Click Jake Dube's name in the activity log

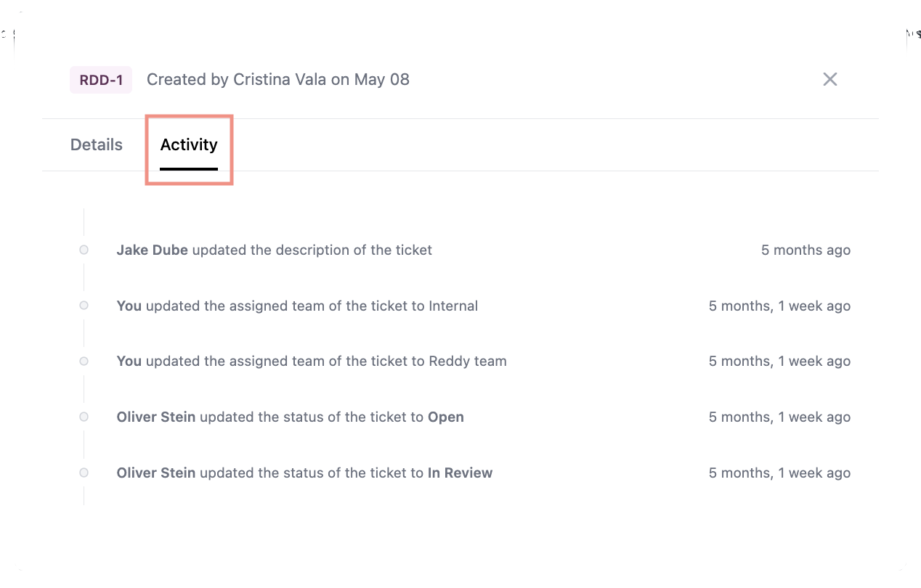point(152,250)
